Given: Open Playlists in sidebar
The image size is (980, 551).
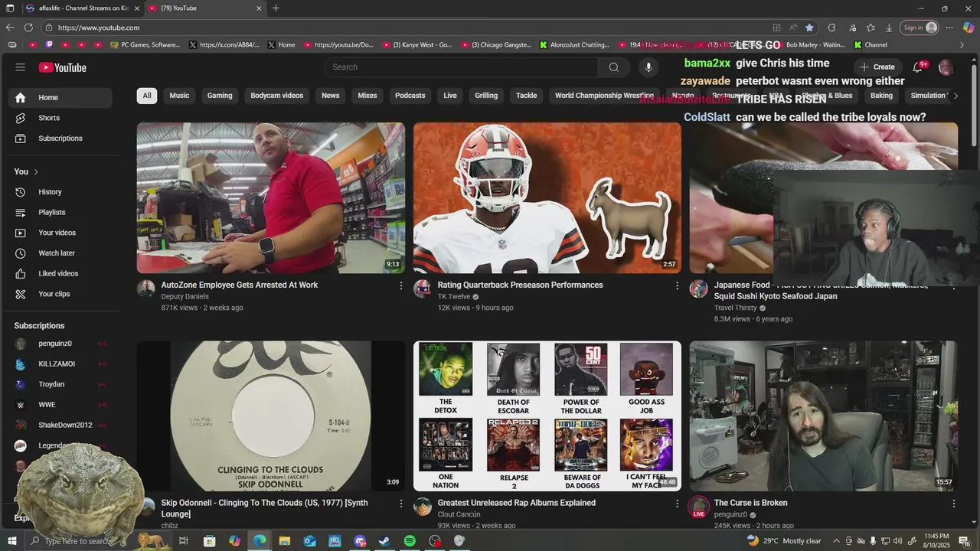Looking at the screenshot, I should click(x=60, y=212).
